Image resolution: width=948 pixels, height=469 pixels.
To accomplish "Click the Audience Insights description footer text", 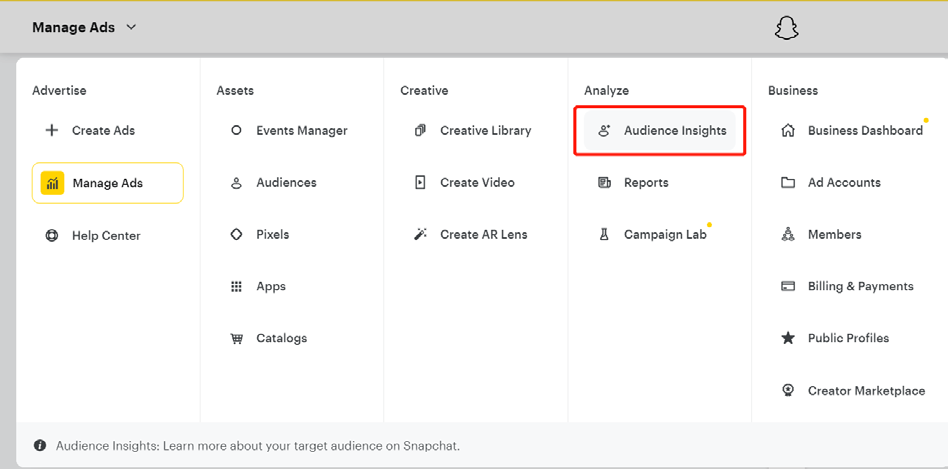I will coord(258,446).
